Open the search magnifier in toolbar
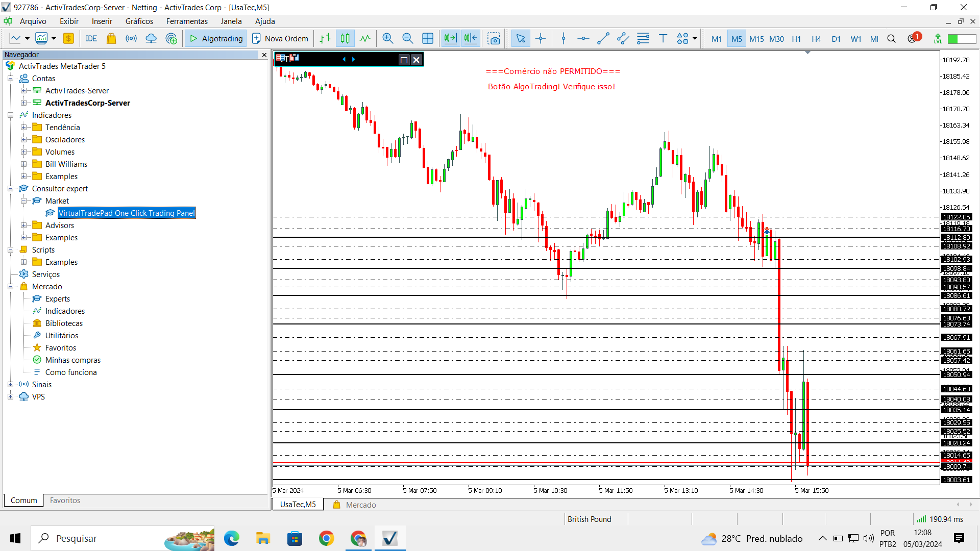This screenshot has height=551, width=980. (892, 39)
